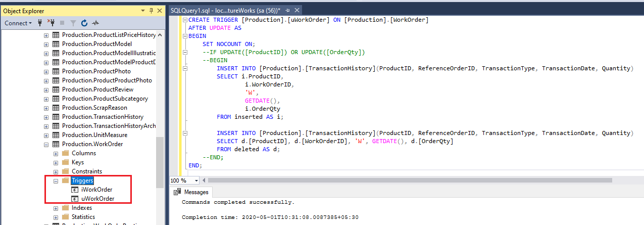Open the Connect dropdown menu
The height and width of the screenshot is (225, 644).
coord(18,23)
